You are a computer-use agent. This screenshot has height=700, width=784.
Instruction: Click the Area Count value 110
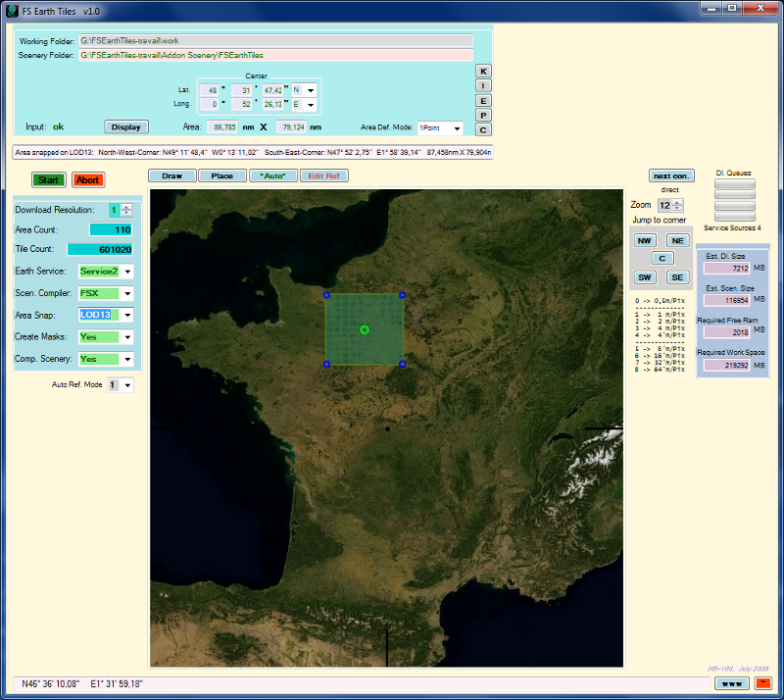point(111,229)
